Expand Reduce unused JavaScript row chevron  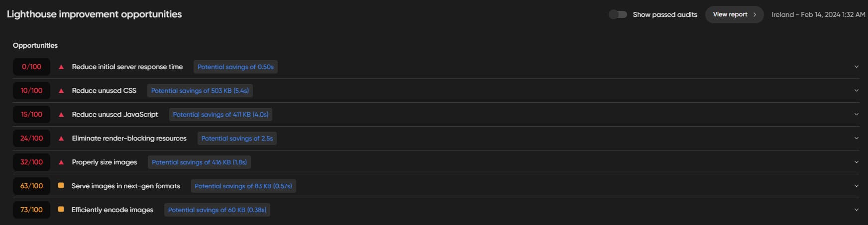pos(856,114)
